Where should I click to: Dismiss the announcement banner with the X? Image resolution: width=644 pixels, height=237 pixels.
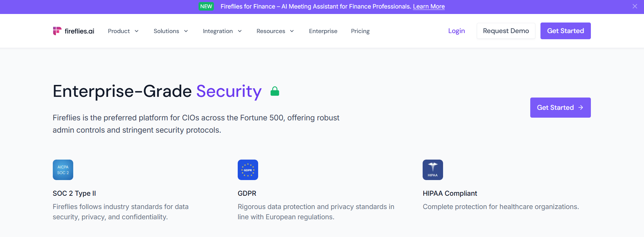635,6
